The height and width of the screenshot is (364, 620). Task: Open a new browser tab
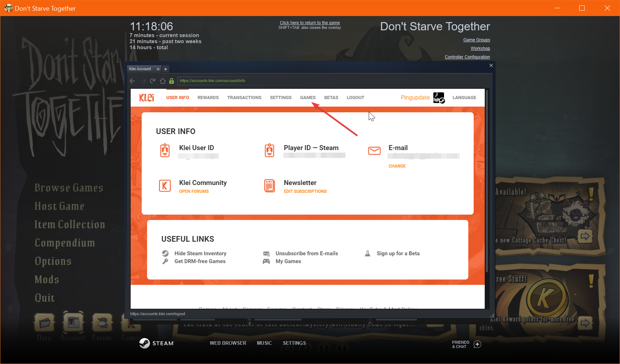166,69
